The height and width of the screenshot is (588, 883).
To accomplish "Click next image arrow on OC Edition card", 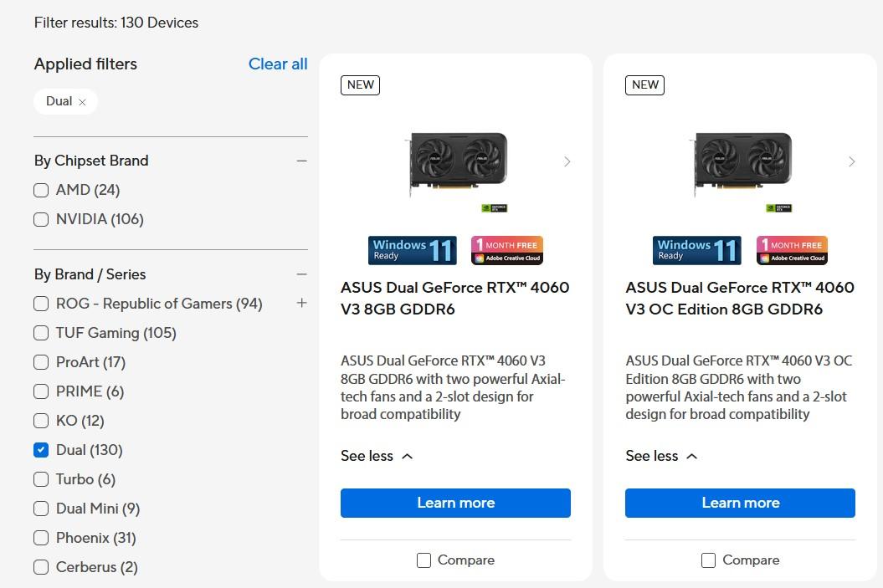I will pyautogui.click(x=851, y=161).
